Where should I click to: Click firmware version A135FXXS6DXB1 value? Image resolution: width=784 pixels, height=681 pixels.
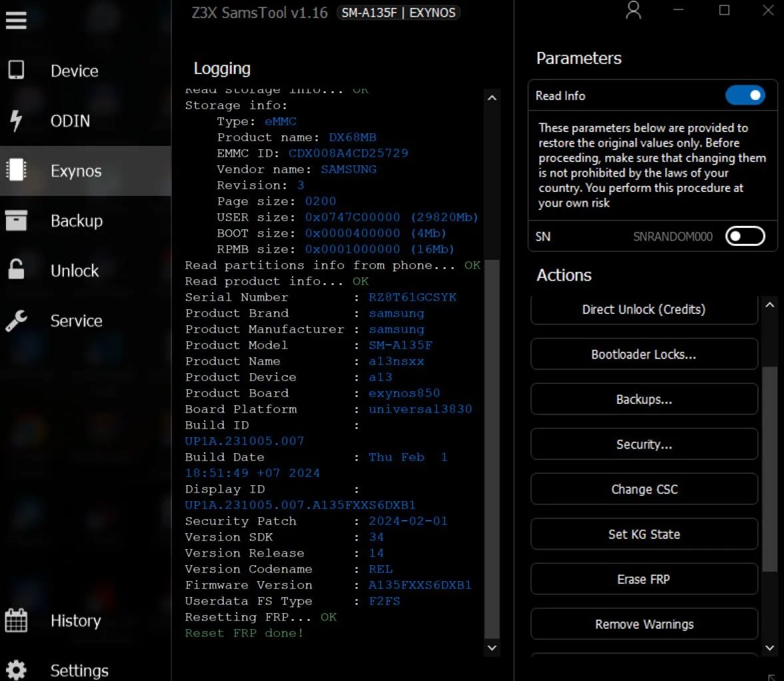coord(420,585)
